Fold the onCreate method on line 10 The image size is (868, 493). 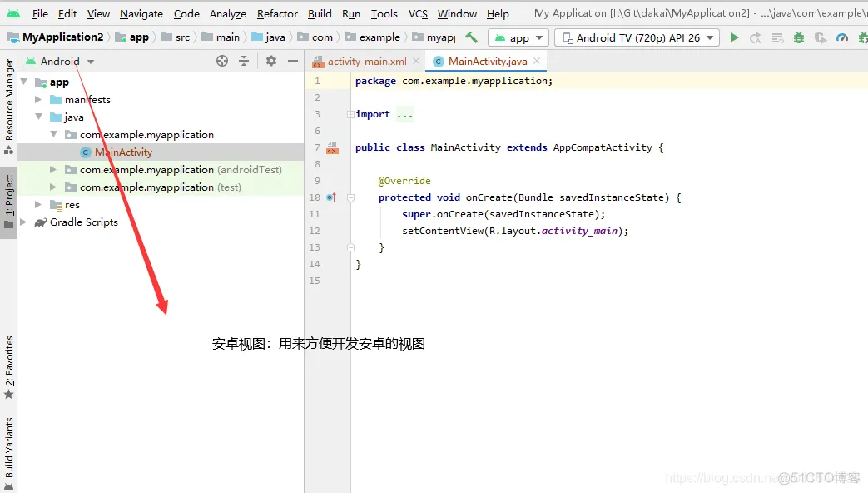(350, 197)
